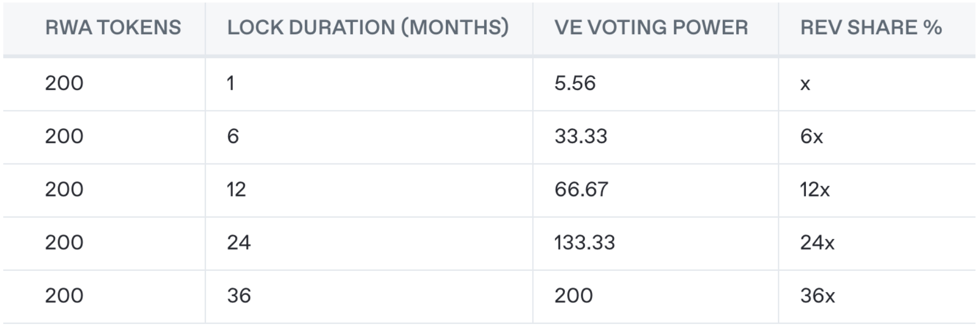Click voting power 200 in the last row
The image size is (980, 328).
pyautogui.click(x=573, y=296)
